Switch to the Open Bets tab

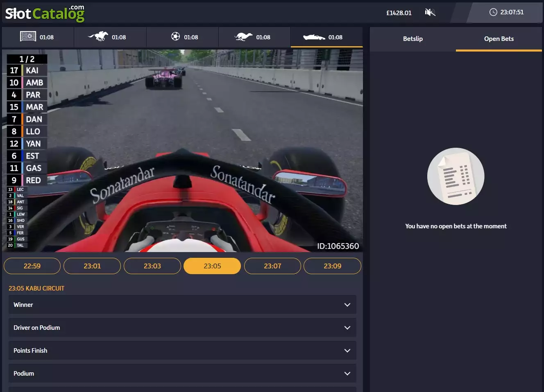(499, 39)
